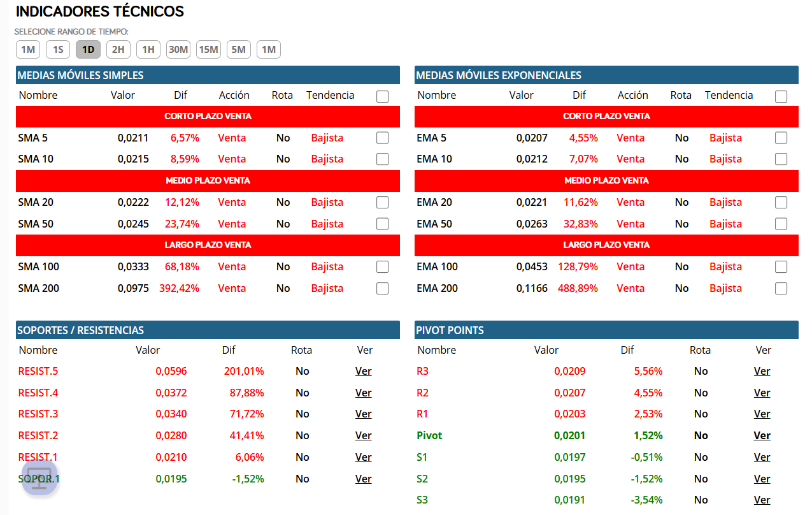Image resolution: width=812 pixels, height=515 pixels.
Task: Tick the SMA 5 checkbox
Action: tap(382, 138)
